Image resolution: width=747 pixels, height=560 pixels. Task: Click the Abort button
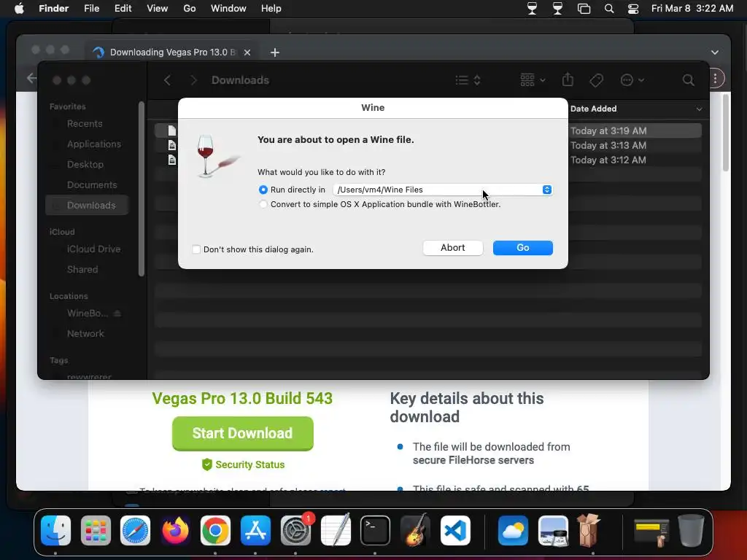click(452, 248)
